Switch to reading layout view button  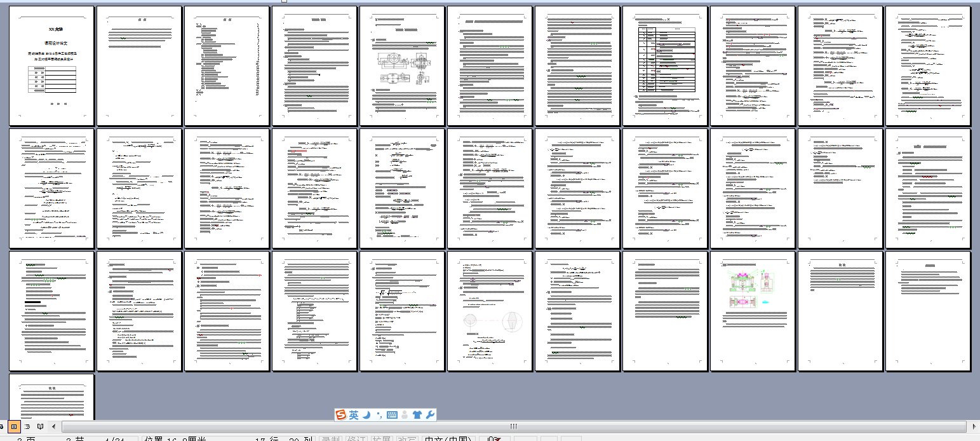coord(40,426)
